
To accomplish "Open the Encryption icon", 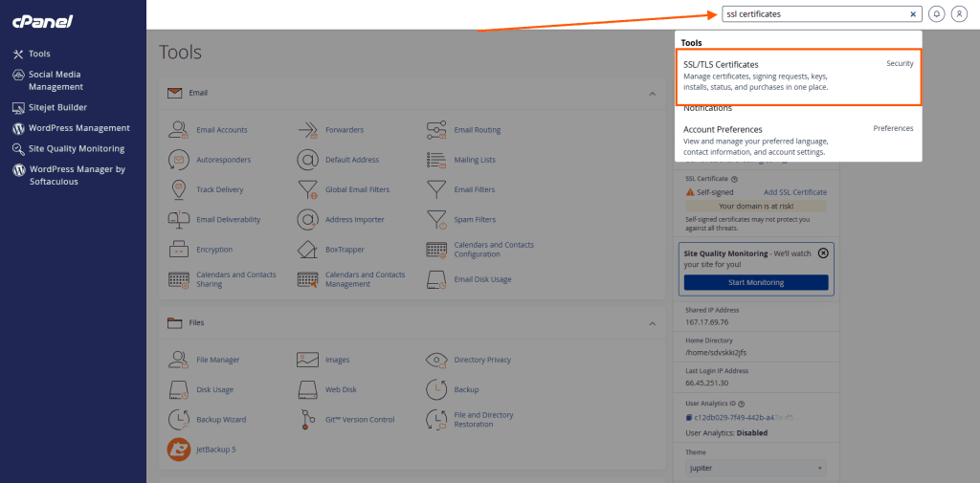I will [x=179, y=250].
